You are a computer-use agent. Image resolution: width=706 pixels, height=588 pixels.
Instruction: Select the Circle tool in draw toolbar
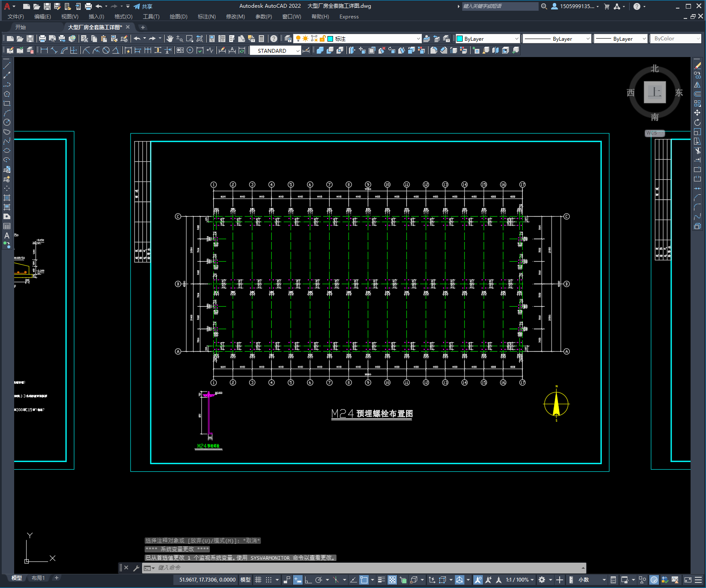[7, 122]
